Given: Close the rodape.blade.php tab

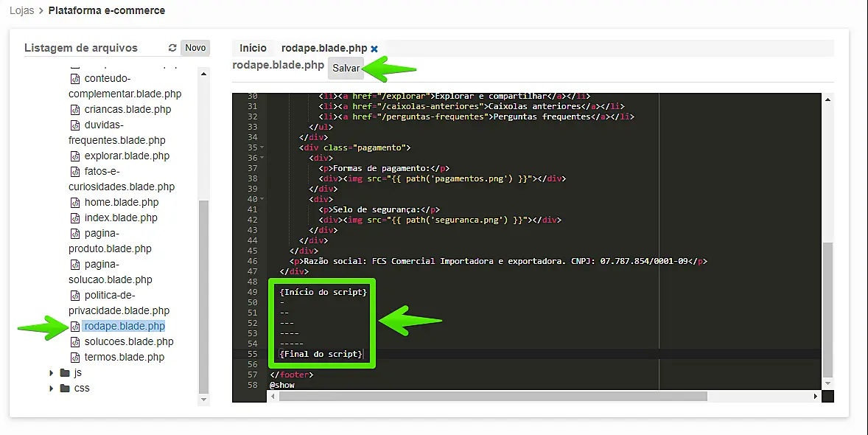Looking at the screenshot, I should pos(374,49).
